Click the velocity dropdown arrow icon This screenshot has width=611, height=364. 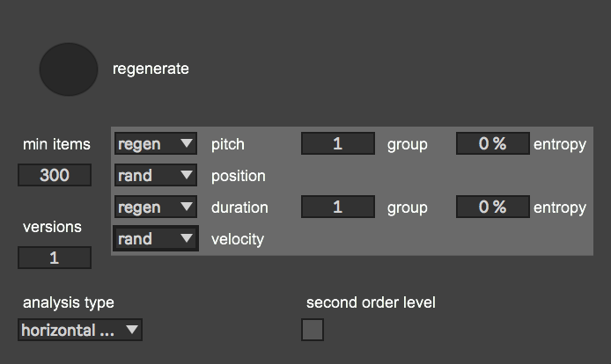(x=187, y=238)
